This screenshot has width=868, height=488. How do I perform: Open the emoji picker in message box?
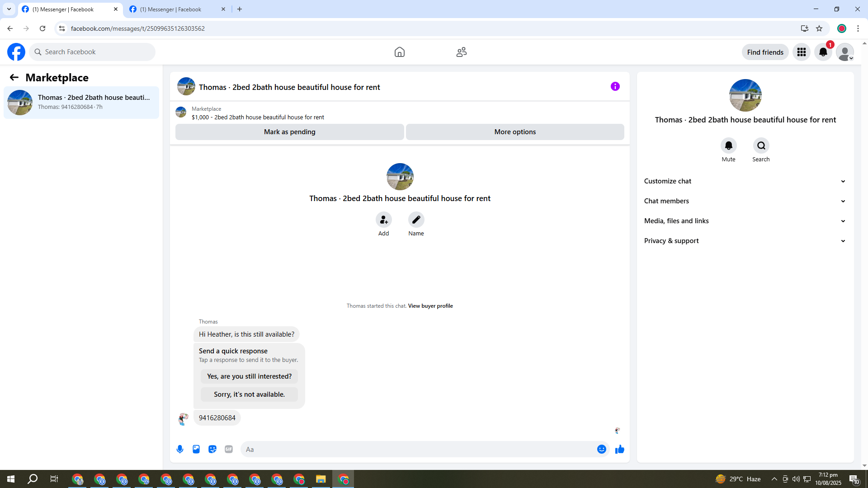pyautogui.click(x=601, y=449)
